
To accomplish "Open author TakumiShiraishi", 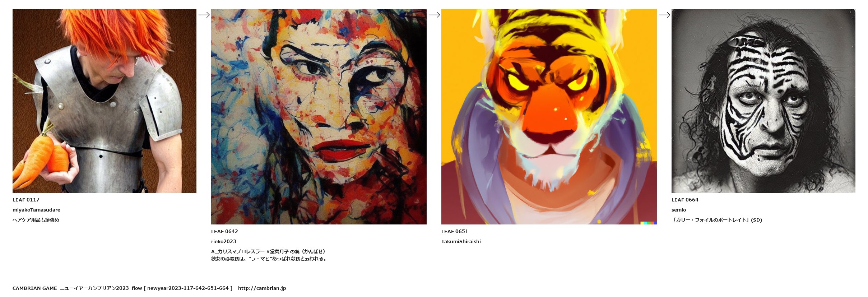I will coord(461,241).
